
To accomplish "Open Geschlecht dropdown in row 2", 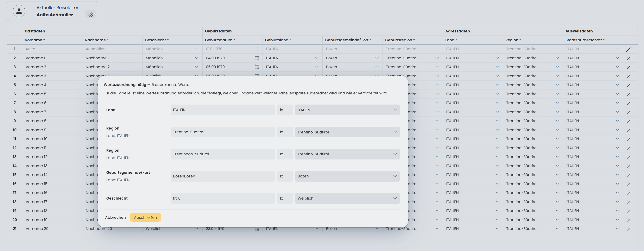I will point(196,58).
